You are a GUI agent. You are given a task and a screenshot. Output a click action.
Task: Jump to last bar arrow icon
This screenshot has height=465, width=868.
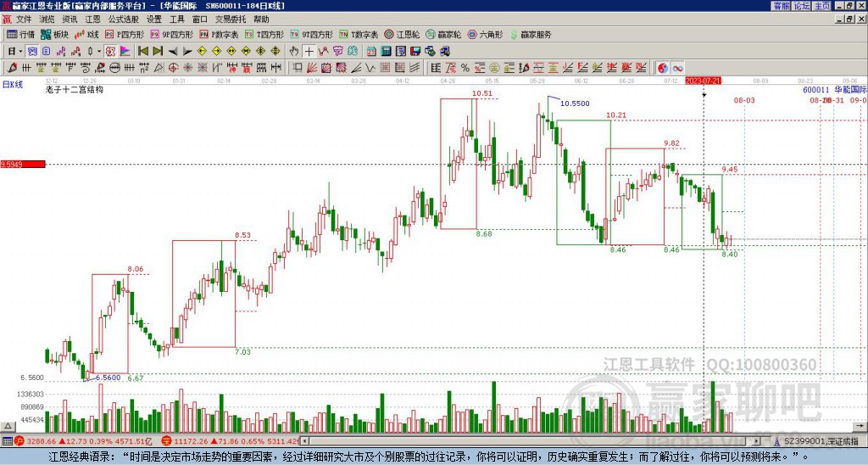point(158,52)
